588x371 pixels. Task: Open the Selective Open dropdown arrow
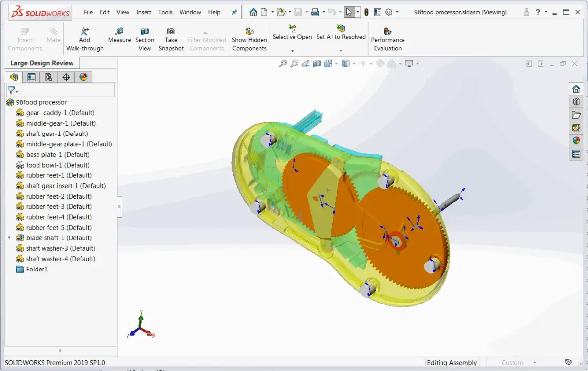[x=292, y=51]
